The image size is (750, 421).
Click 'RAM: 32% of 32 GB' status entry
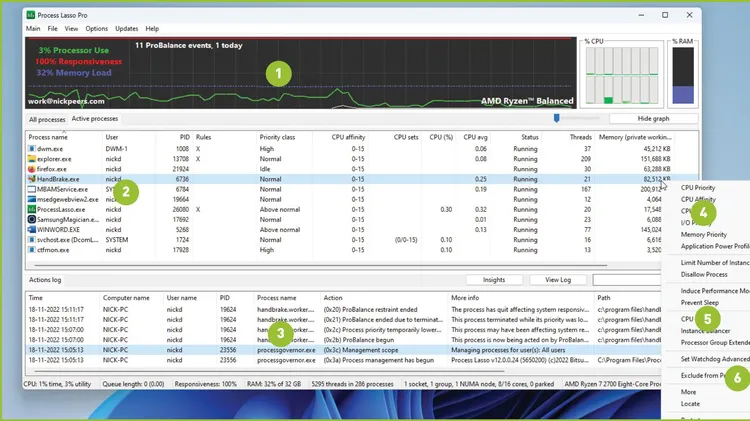click(274, 384)
